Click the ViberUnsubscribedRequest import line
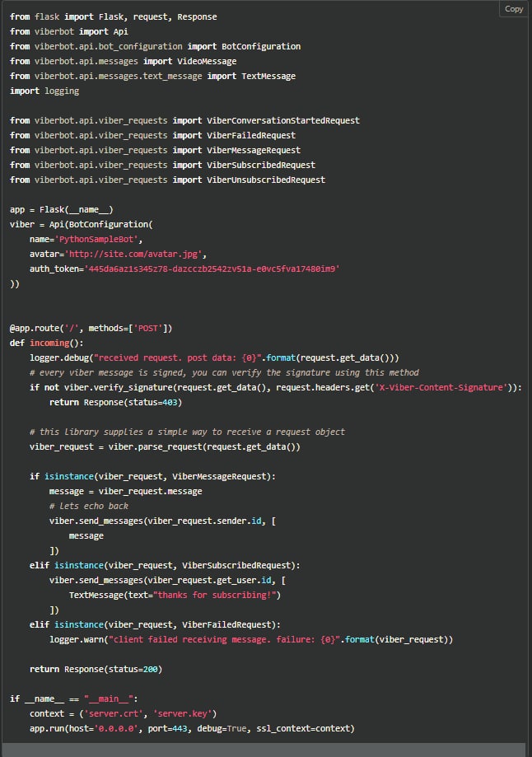 [x=167, y=180]
